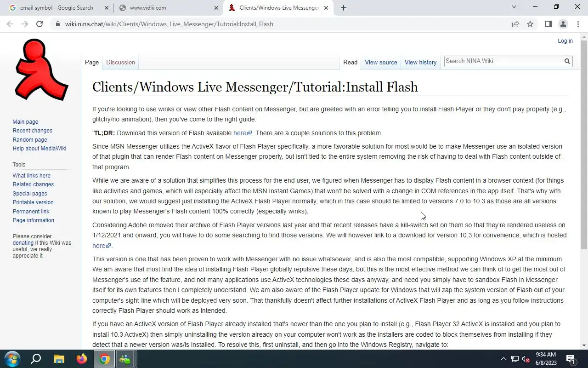This screenshot has width=588, height=368.
Task: Switch to the www.vidlii.com tab
Action: [169, 8]
